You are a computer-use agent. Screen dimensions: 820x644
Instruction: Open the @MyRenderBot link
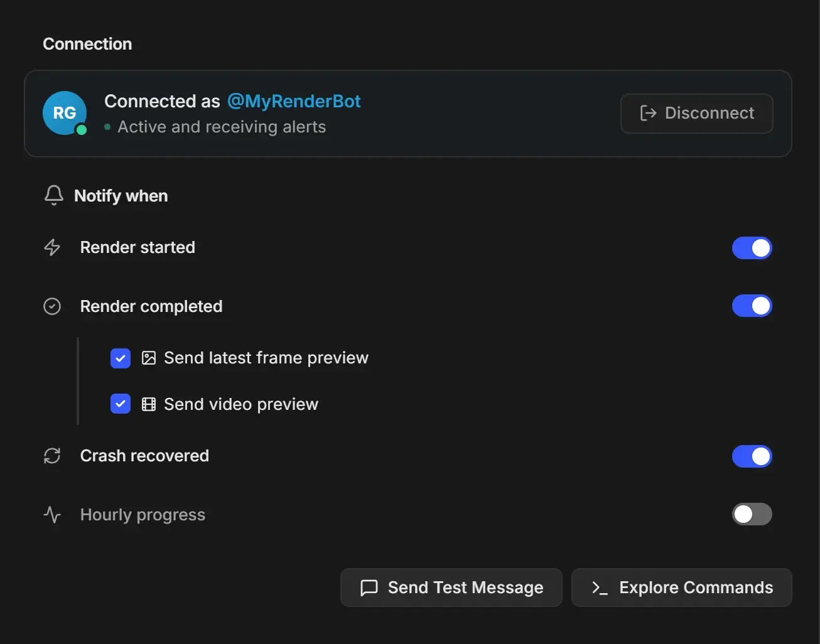pyautogui.click(x=294, y=101)
